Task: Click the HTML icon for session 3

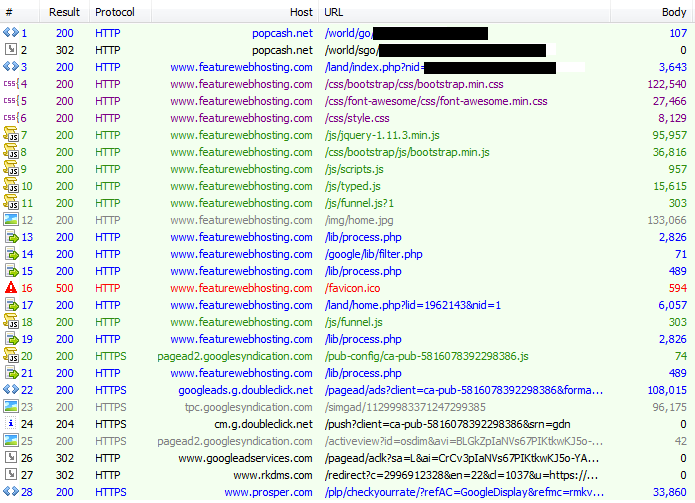Action: [x=11, y=67]
